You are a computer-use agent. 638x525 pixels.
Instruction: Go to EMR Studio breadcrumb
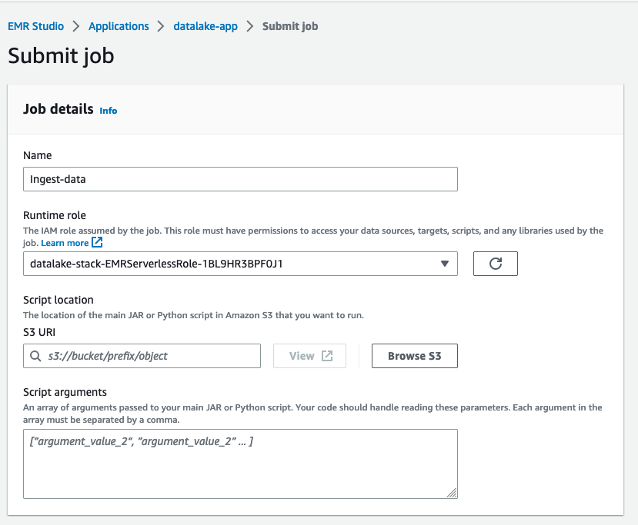coord(35,26)
